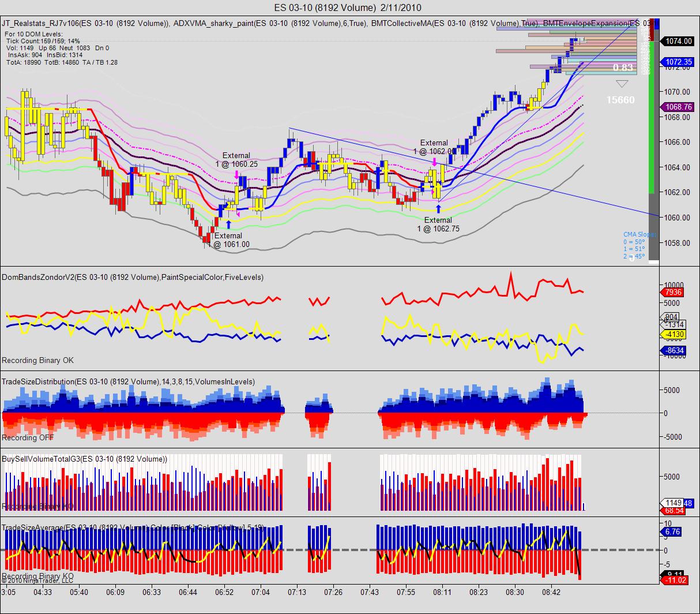Click the white 1149 volume marker
Screen dimensions: 700x614
click(x=672, y=503)
